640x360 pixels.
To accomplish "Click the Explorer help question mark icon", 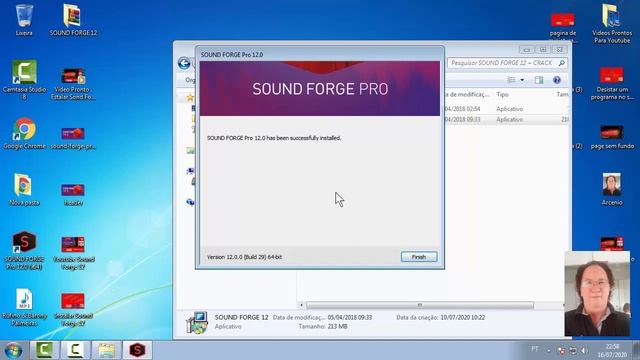I will coord(557,80).
